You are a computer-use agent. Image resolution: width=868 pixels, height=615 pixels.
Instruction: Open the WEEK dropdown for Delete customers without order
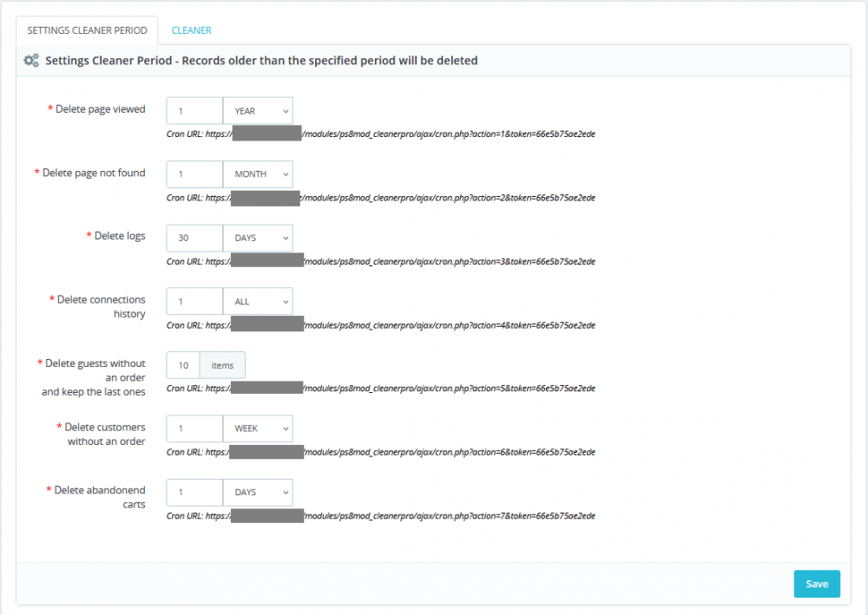click(257, 429)
